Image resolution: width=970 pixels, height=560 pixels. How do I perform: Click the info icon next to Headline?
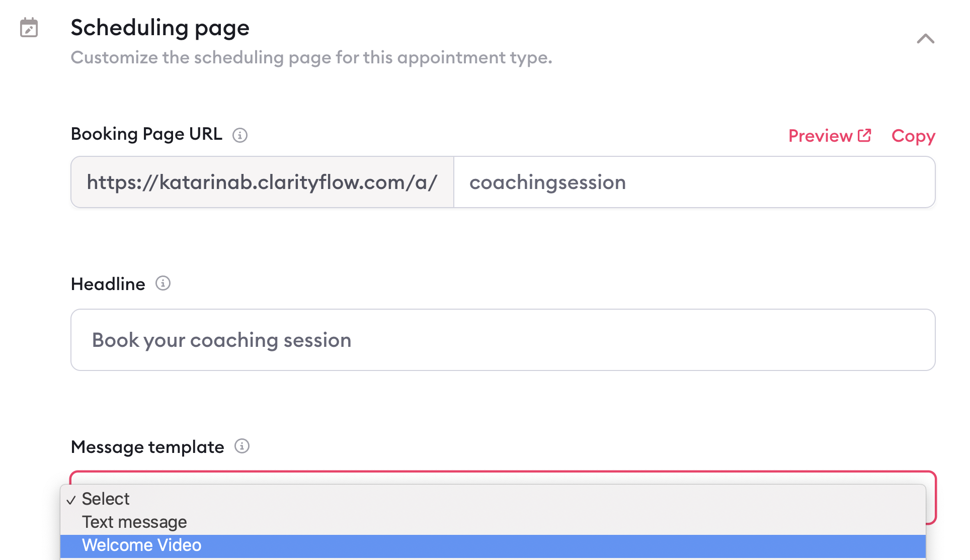[163, 284]
